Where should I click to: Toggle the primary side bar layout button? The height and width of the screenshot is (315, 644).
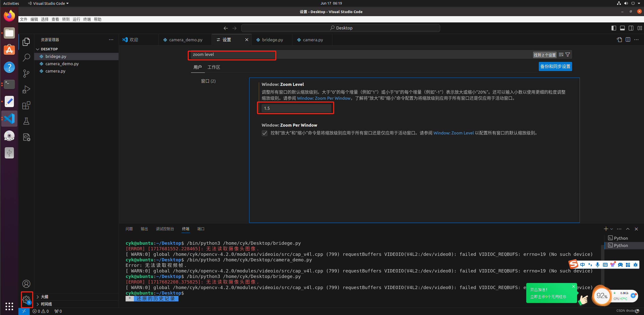[x=614, y=28]
